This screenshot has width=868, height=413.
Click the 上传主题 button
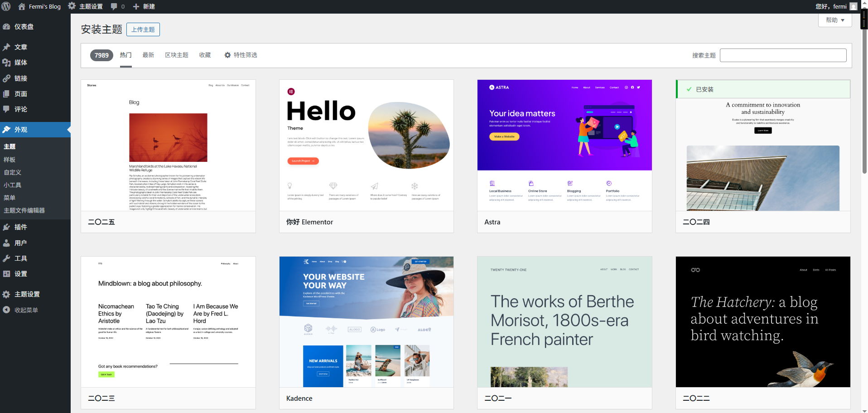(x=143, y=29)
